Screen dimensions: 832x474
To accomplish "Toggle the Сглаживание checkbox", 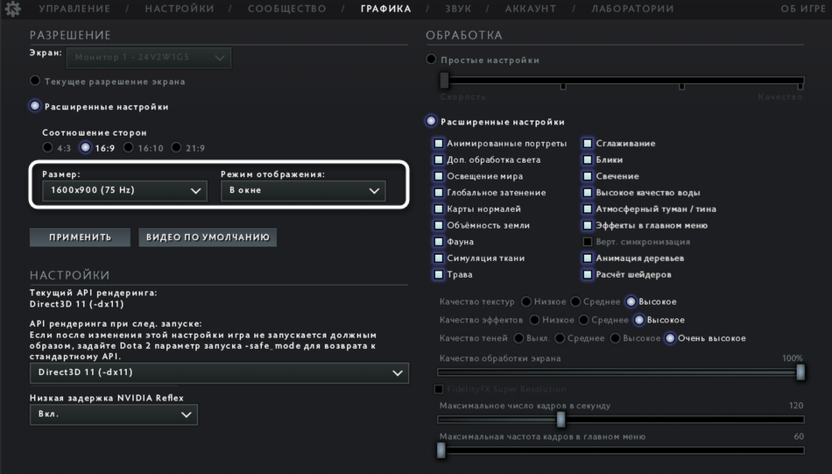I will click(x=588, y=144).
